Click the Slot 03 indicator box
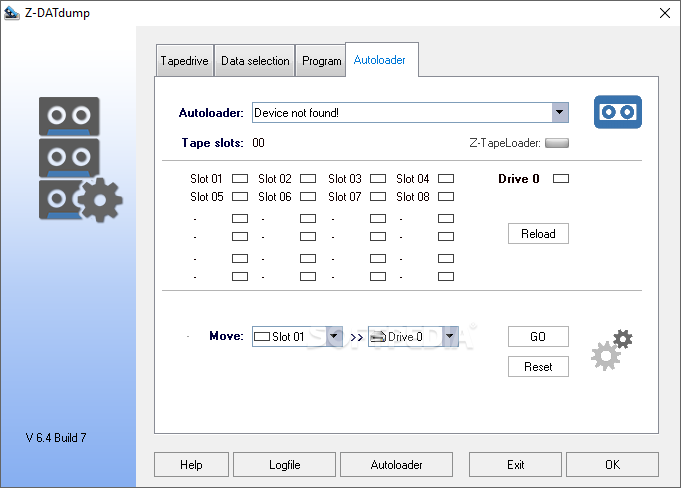The width and height of the screenshot is (681, 488). click(x=378, y=178)
